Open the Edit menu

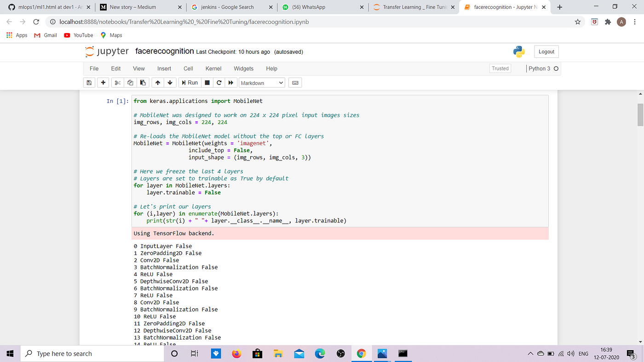point(116,68)
